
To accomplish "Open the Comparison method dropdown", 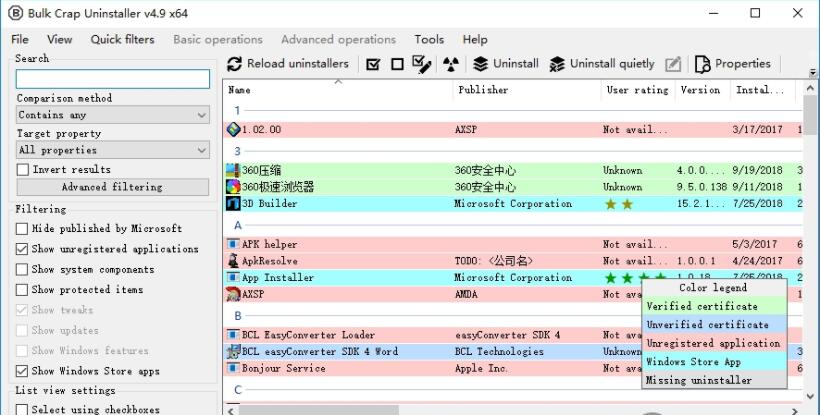I will click(x=113, y=115).
